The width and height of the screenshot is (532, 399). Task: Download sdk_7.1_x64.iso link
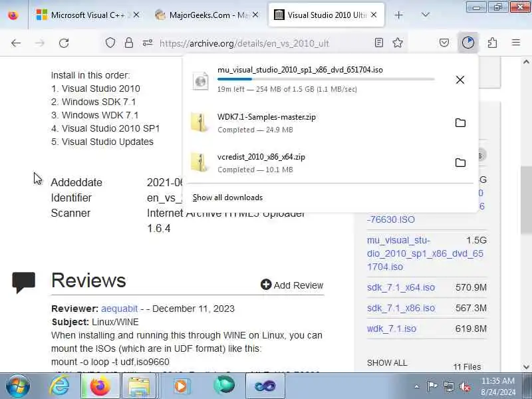coord(401,287)
